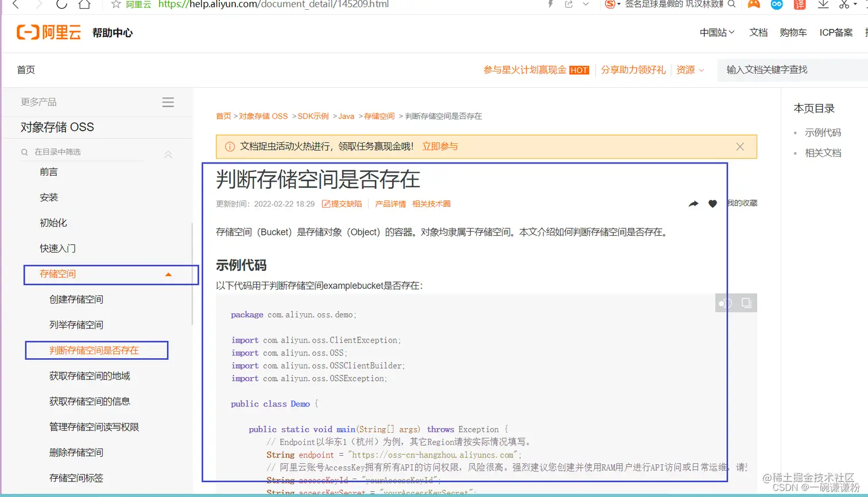Viewport: 868px width, 497px height.
Task: Copy code with the copy icon
Action: click(x=746, y=303)
